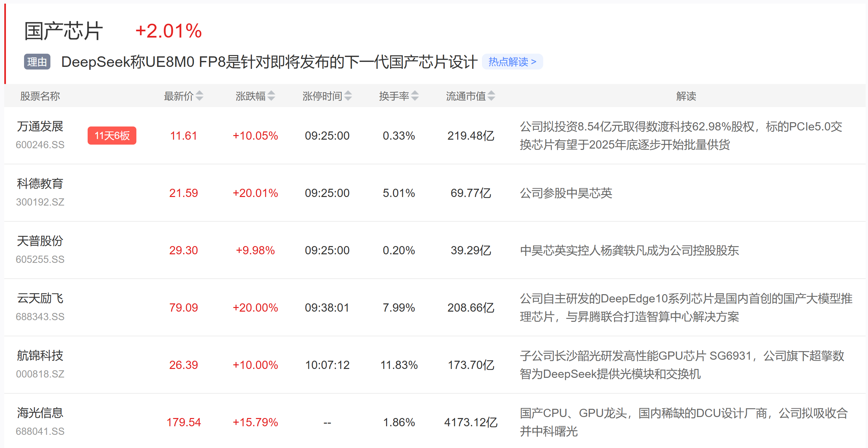Click market cap 39.29亿
Screen dimensions: 868x448
(x=471, y=250)
